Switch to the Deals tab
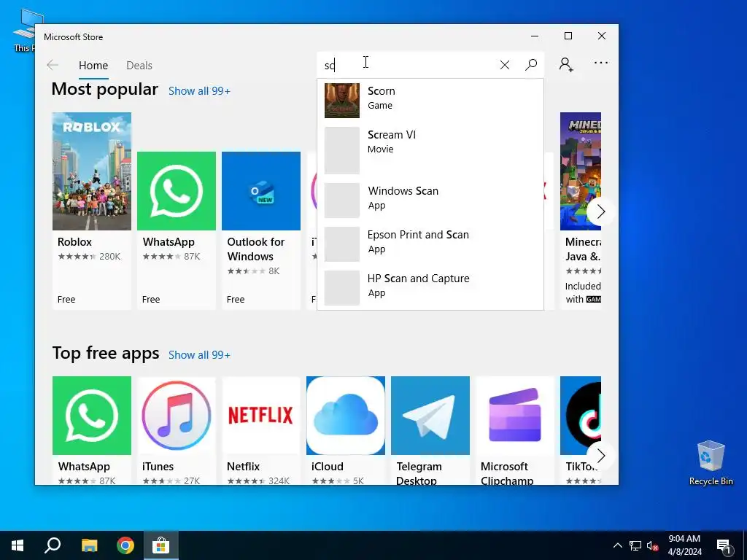The image size is (747, 560). pyautogui.click(x=139, y=65)
